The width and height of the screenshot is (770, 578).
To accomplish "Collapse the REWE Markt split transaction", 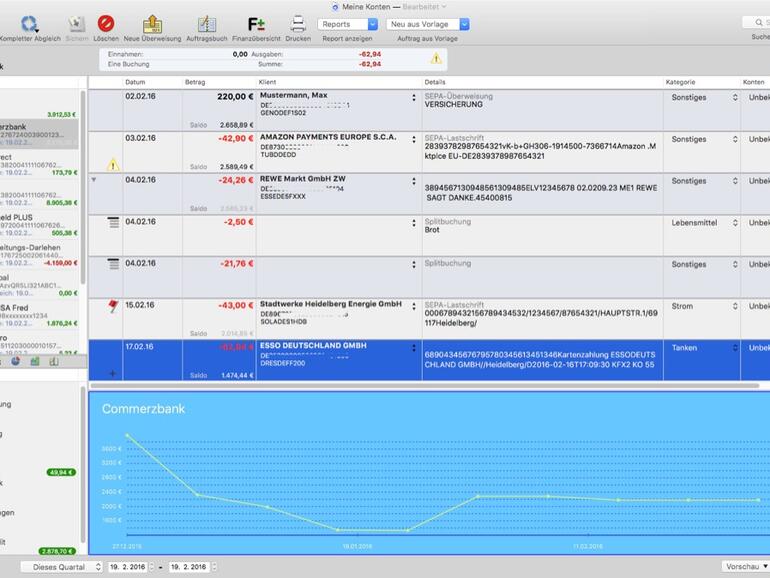I will pos(94,180).
